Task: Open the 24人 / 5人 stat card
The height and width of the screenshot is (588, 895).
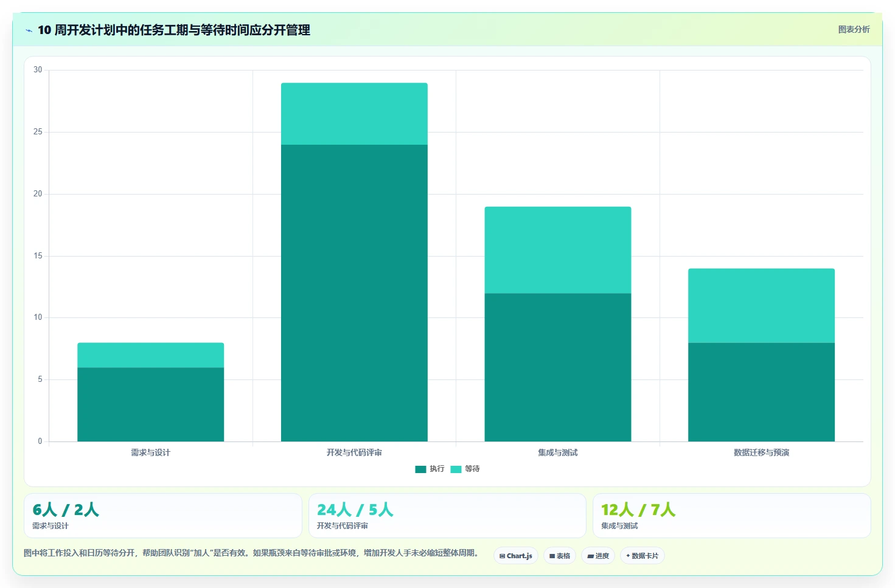Action: coord(447,516)
